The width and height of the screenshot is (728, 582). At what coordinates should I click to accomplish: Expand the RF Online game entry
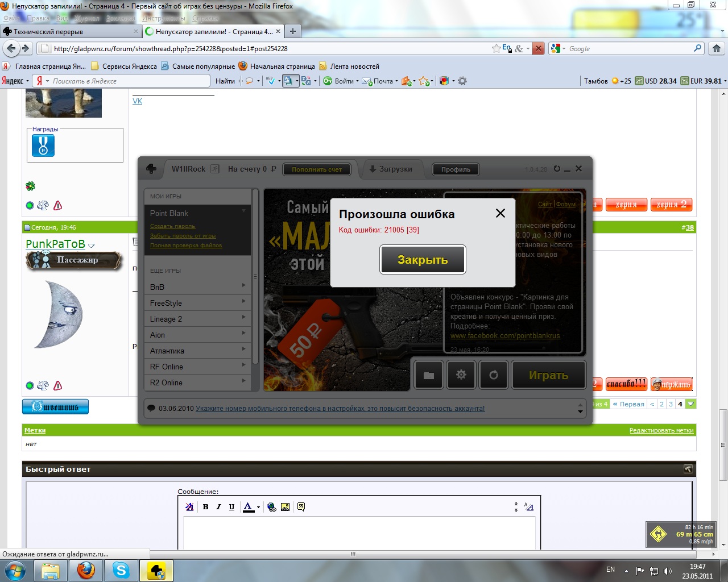coord(197,367)
